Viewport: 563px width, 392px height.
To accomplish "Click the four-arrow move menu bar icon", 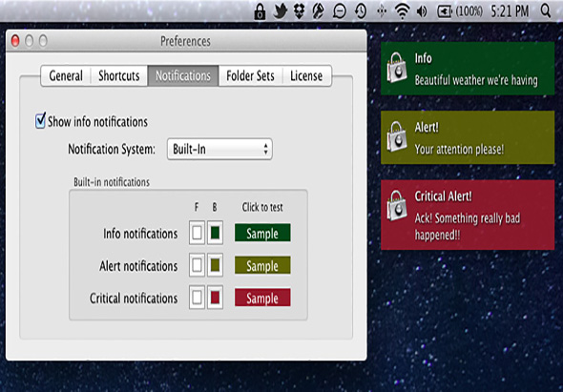I will (382, 11).
